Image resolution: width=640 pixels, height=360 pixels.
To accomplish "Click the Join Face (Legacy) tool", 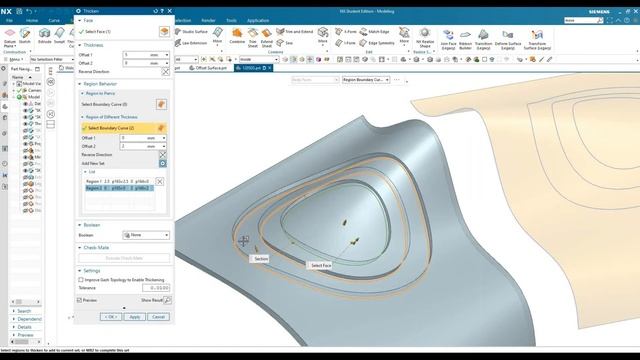I will tap(448, 40).
